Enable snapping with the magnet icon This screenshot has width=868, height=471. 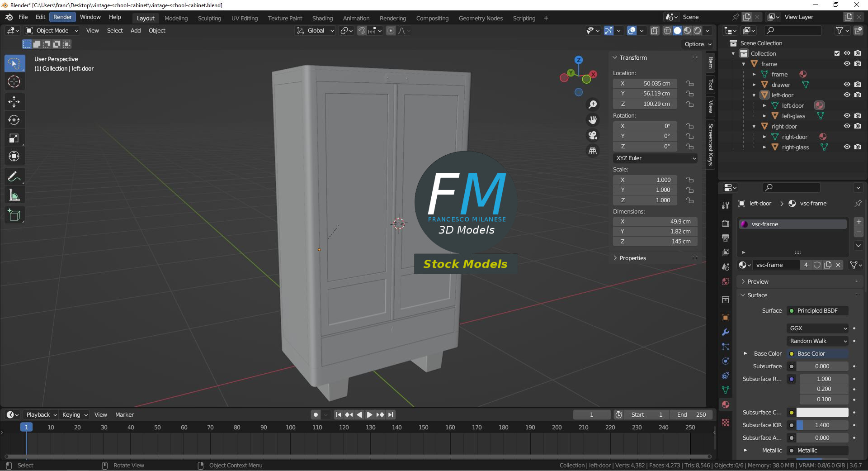362,31
